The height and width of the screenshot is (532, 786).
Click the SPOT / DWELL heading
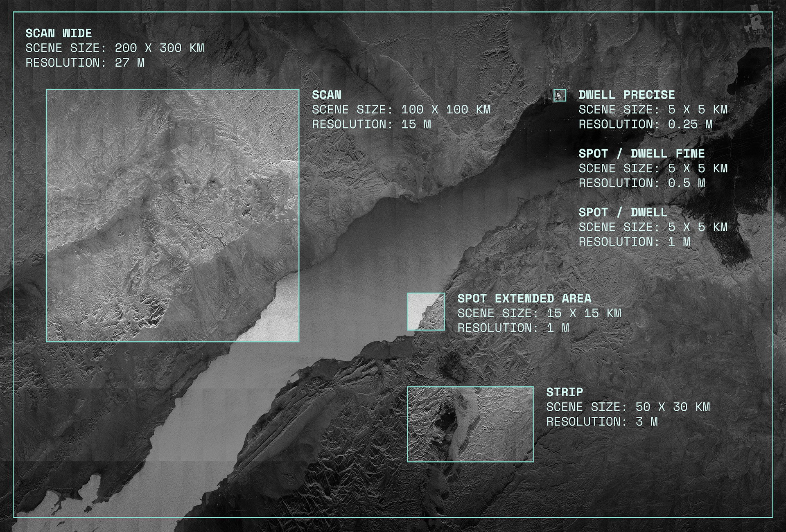623,212
